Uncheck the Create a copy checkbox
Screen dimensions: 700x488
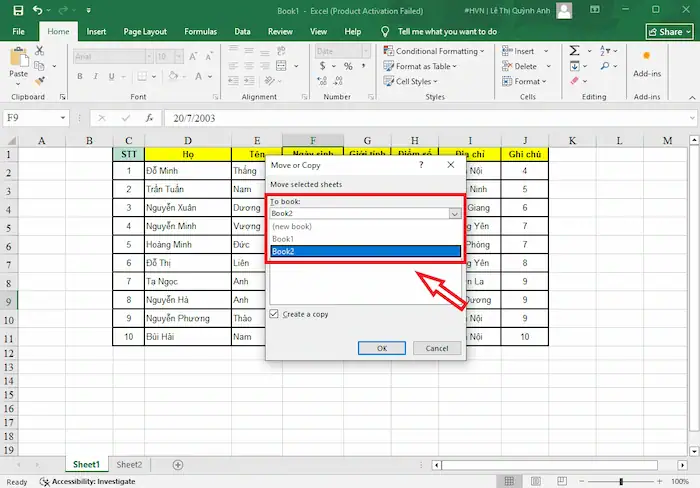point(275,314)
